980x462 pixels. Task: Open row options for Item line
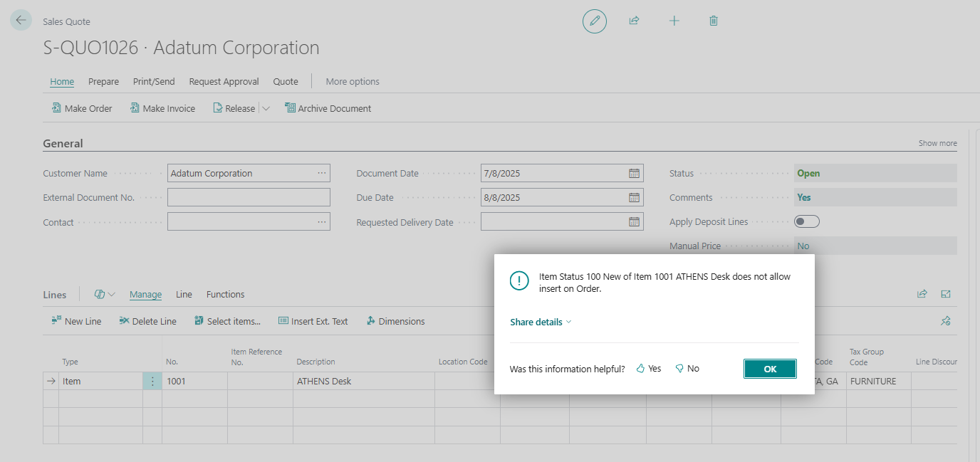pyautogui.click(x=152, y=382)
